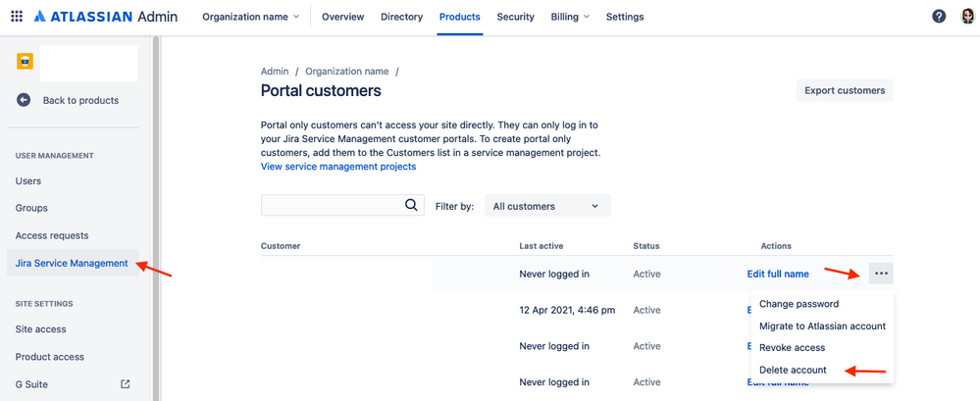Open Users in the sidebar
The image size is (980, 401).
point(28,181)
